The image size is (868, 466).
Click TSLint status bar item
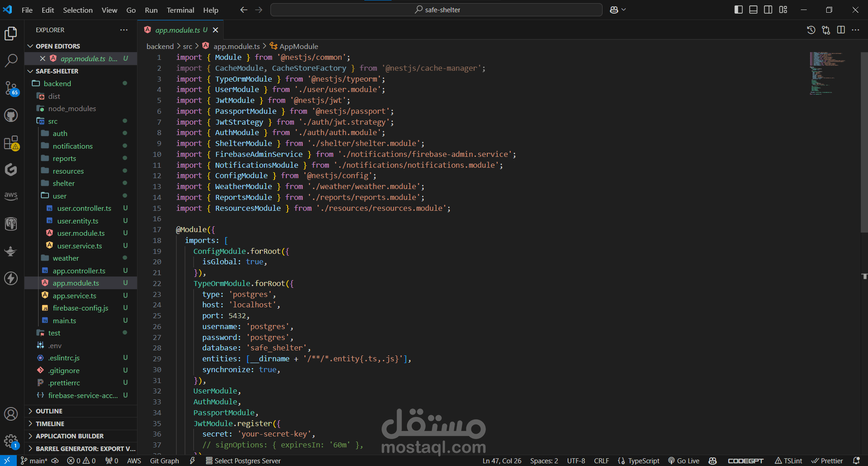pyautogui.click(x=789, y=461)
